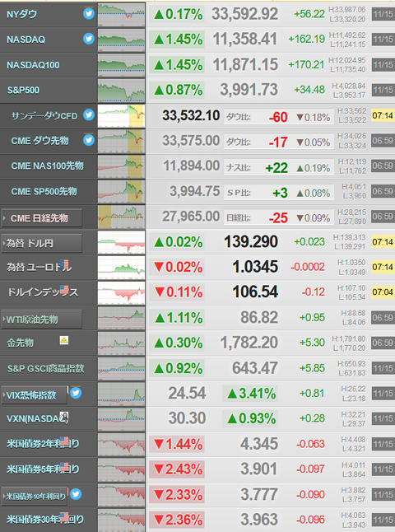This screenshot has width=395, height=532.
Task: Open the CME SP500先物 mini chart
Action: point(122,191)
